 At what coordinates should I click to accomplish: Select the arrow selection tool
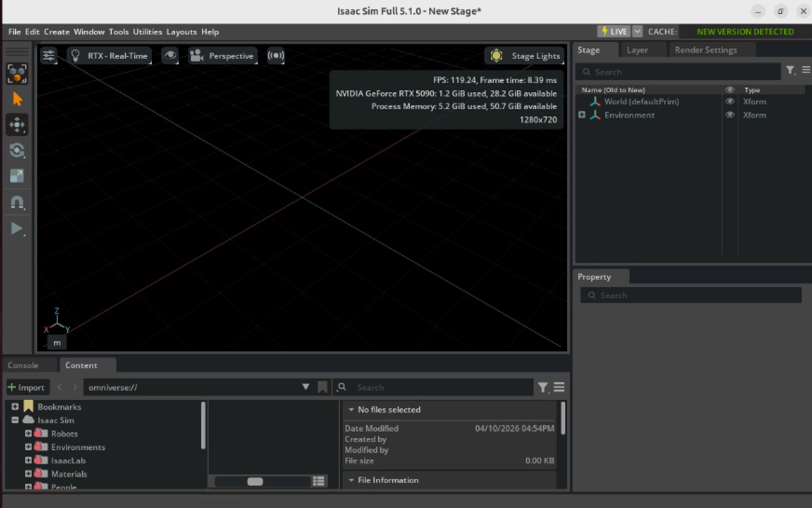[17, 99]
